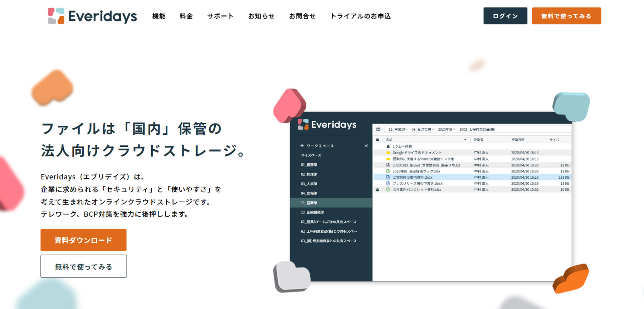644x309 pixels.
Task: Select the highlighted 11_営業部 workspace
Action: [x=331, y=203]
